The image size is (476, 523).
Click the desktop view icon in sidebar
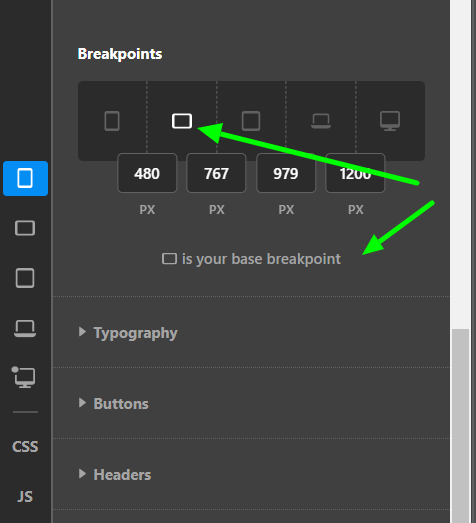point(24,377)
